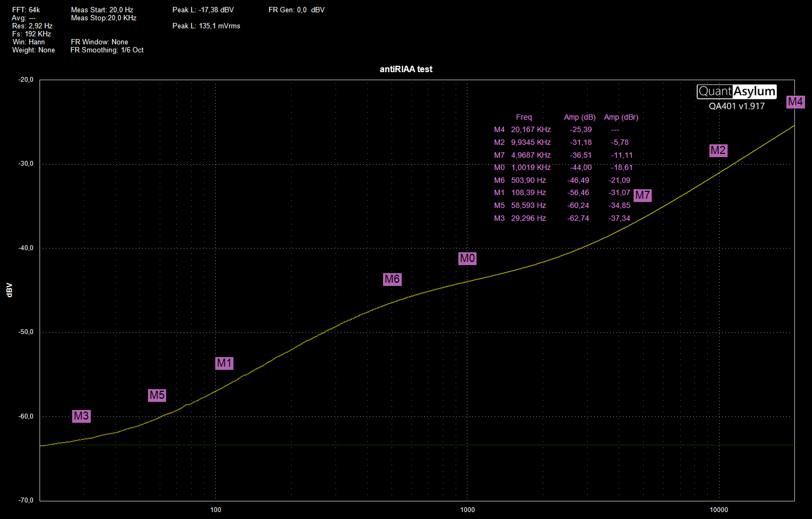The width and height of the screenshot is (812, 519).
Task: Click the Amp (dBr) column header
Action: point(621,117)
